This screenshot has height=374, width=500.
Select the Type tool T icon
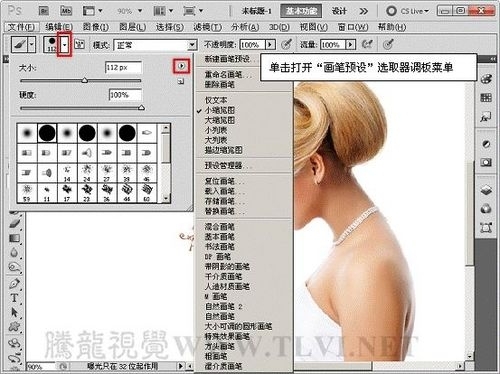pos(14,298)
